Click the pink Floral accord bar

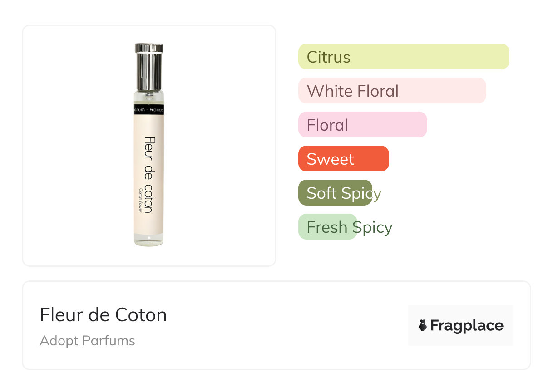pos(362,125)
